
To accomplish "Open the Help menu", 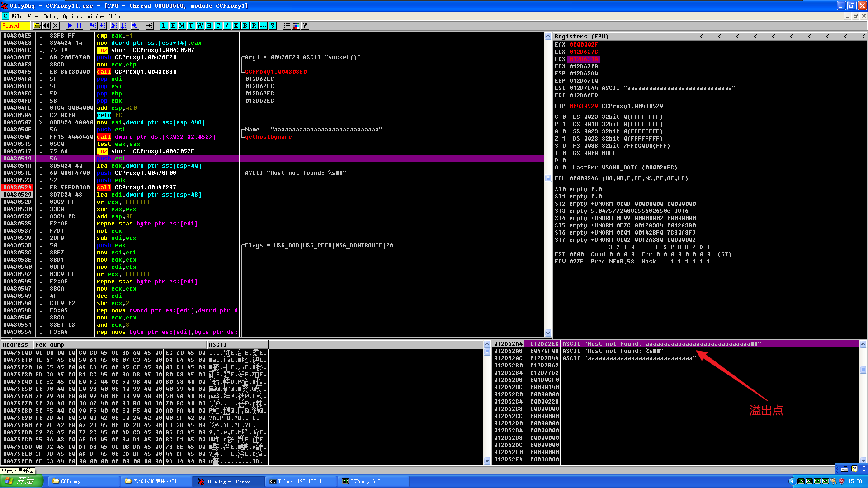I will pyautogui.click(x=114, y=16).
